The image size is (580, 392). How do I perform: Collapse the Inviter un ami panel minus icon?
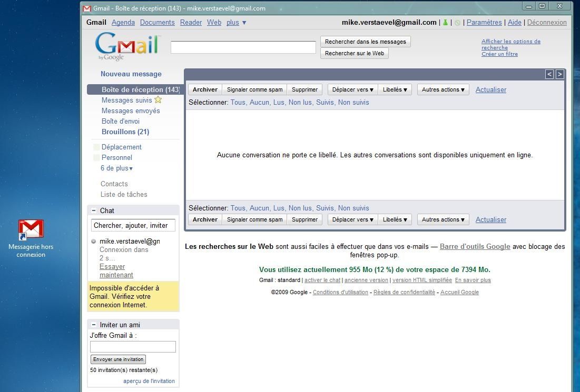tap(94, 325)
